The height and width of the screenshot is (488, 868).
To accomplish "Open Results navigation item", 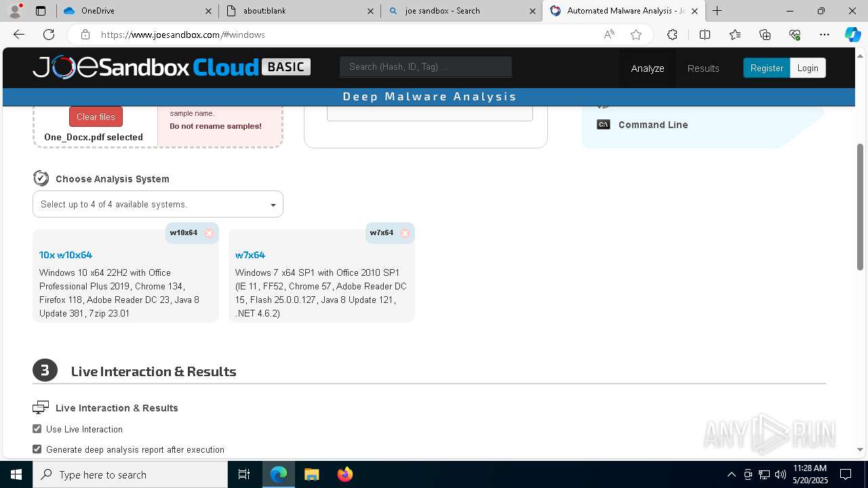I will coord(703,68).
